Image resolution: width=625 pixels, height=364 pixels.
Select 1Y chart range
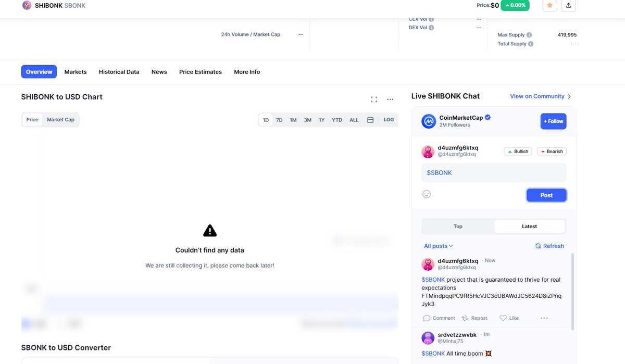pyautogui.click(x=322, y=120)
